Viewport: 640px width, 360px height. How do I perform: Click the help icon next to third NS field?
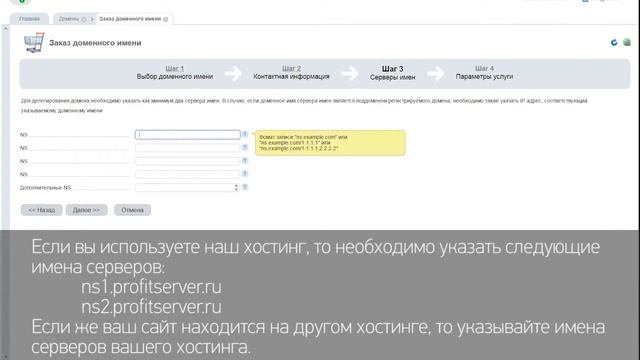[245, 160]
